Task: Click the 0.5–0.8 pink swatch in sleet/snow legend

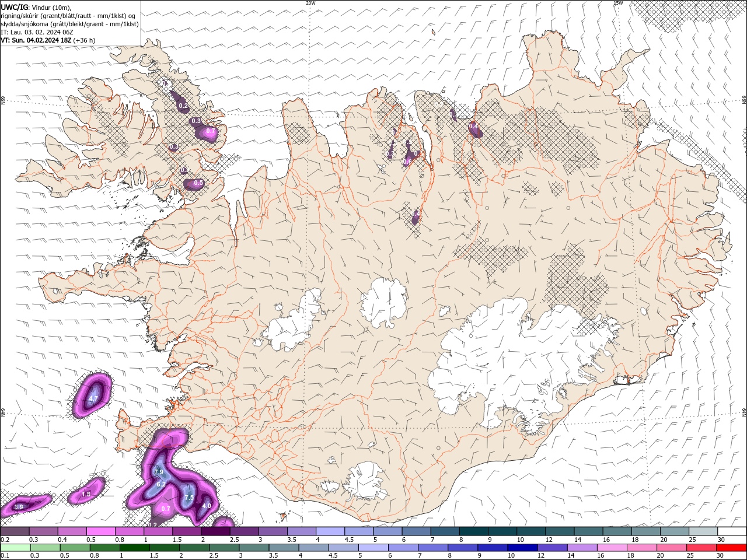Action: (100, 531)
